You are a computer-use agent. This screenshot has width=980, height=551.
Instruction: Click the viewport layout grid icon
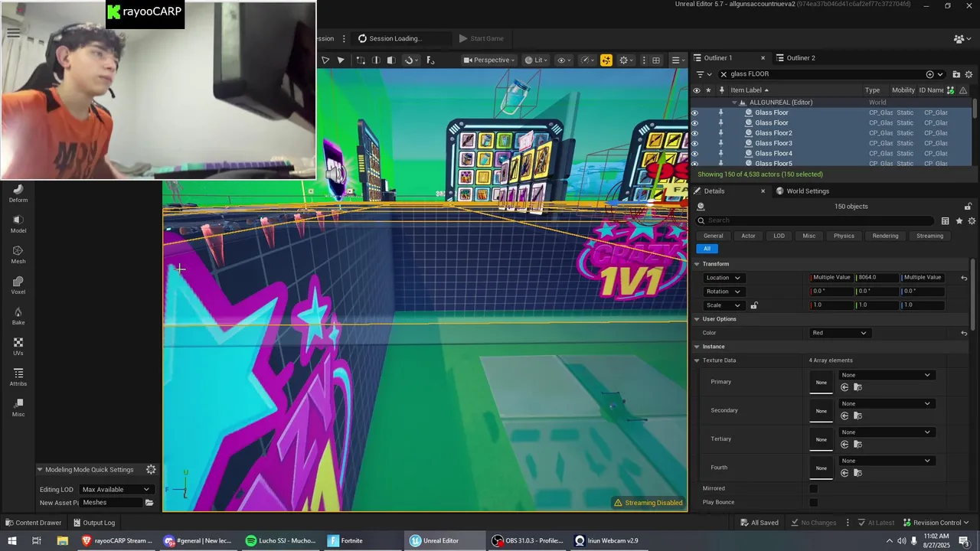656,60
